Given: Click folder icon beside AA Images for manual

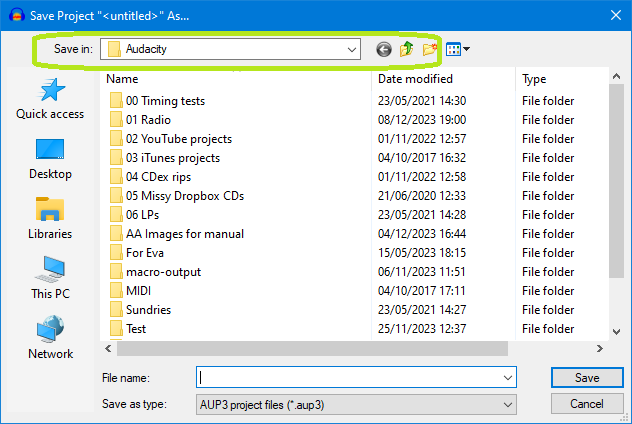Looking at the screenshot, I should (116, 234).
